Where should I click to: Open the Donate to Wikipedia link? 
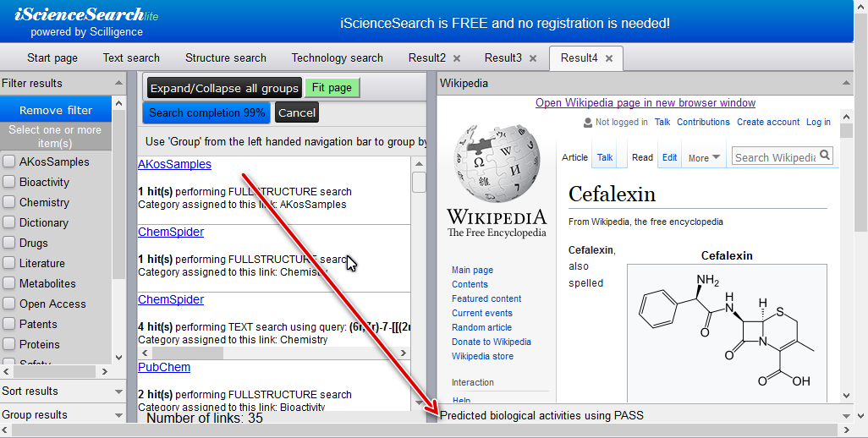(491, 342)
